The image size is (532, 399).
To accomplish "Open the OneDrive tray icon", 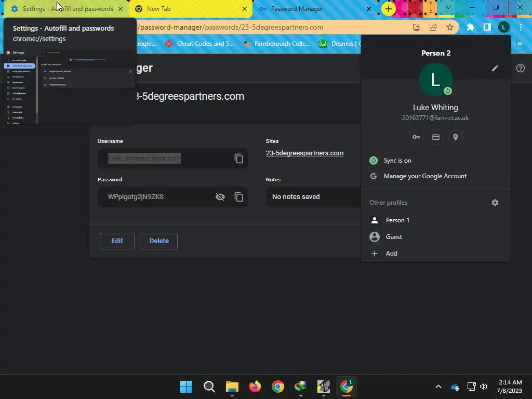I will click(455, 387).
